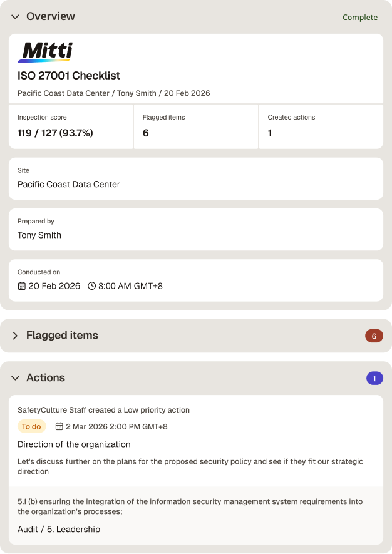Collapse the Actions section chevron

[15, 378]
